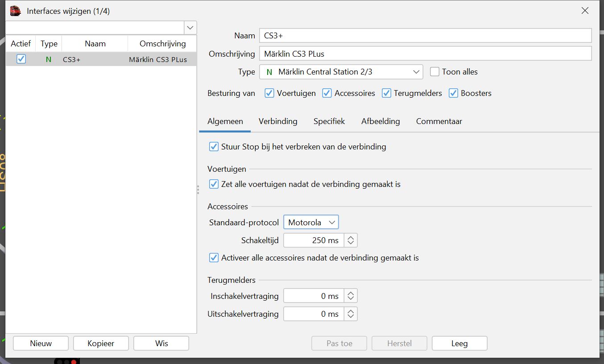Toggle the Voertuigen control checkbox
The width and height of the screenshot is (604, 364).
(x=269, y=93)
